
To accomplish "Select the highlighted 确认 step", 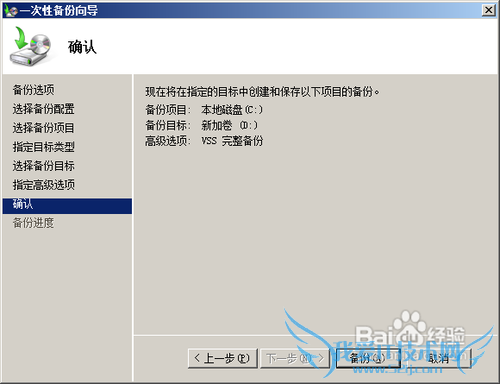I will tap(67, 206).
